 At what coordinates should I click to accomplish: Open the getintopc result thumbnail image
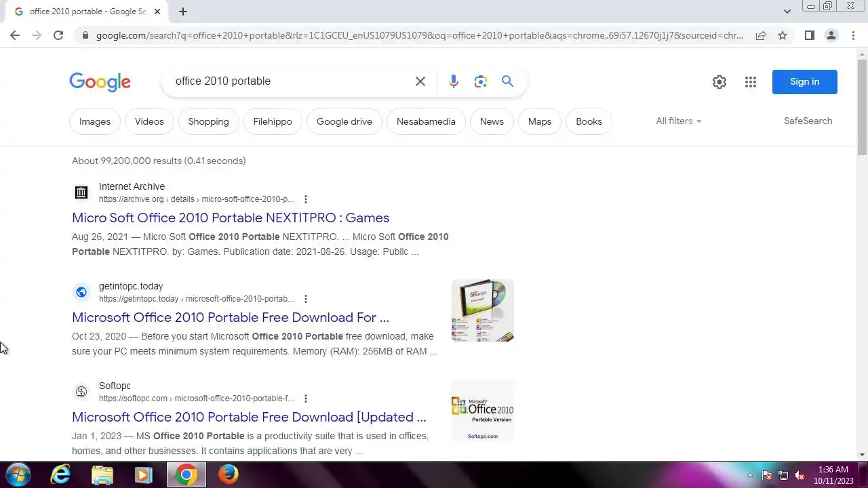coord(483,310)
